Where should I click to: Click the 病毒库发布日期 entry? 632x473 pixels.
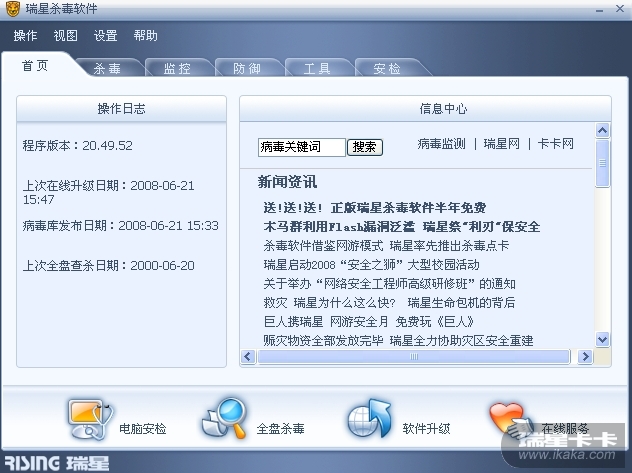click(121, 225)
